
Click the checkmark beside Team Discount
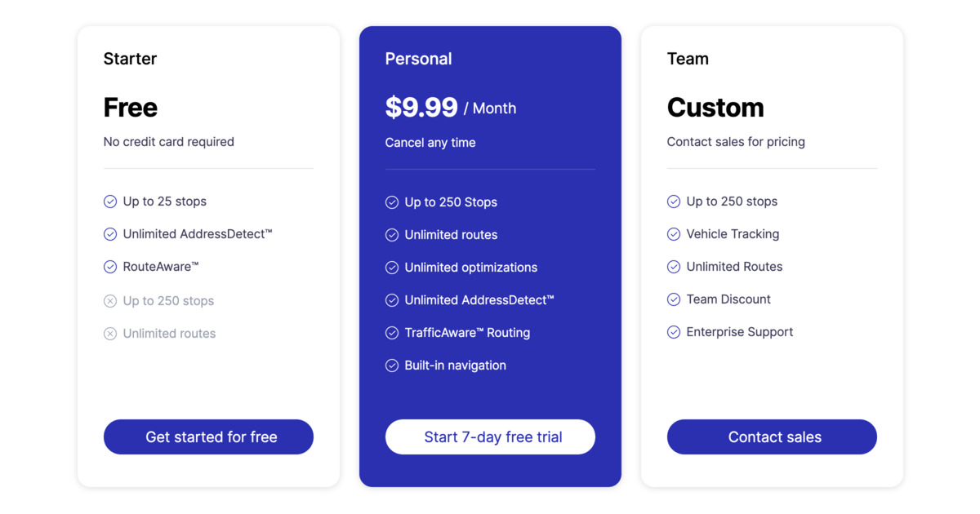click(674, 299)
